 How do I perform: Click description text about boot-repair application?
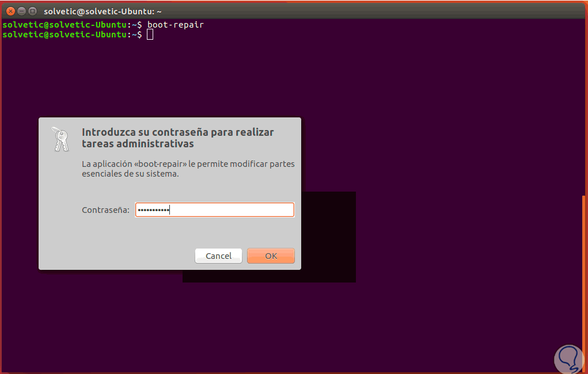click(188, 169)
